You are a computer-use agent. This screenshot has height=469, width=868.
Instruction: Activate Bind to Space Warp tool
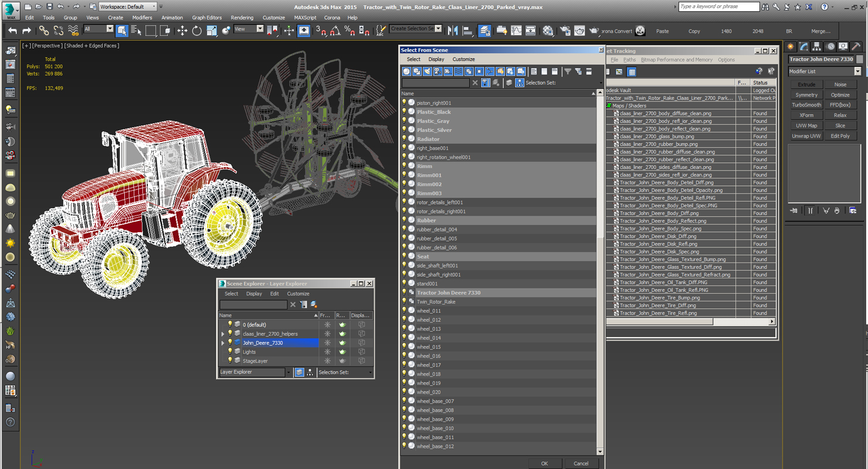(x=73, y=30)
